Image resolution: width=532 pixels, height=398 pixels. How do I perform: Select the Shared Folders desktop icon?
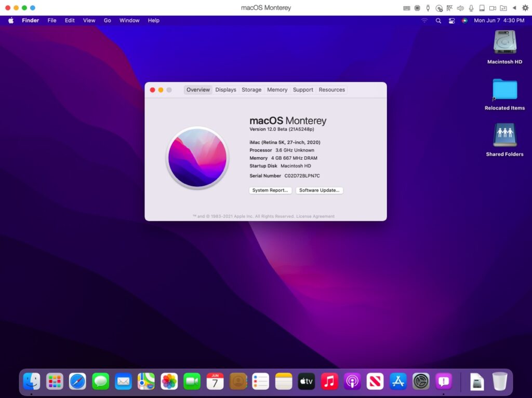click(x=504, y=140)
